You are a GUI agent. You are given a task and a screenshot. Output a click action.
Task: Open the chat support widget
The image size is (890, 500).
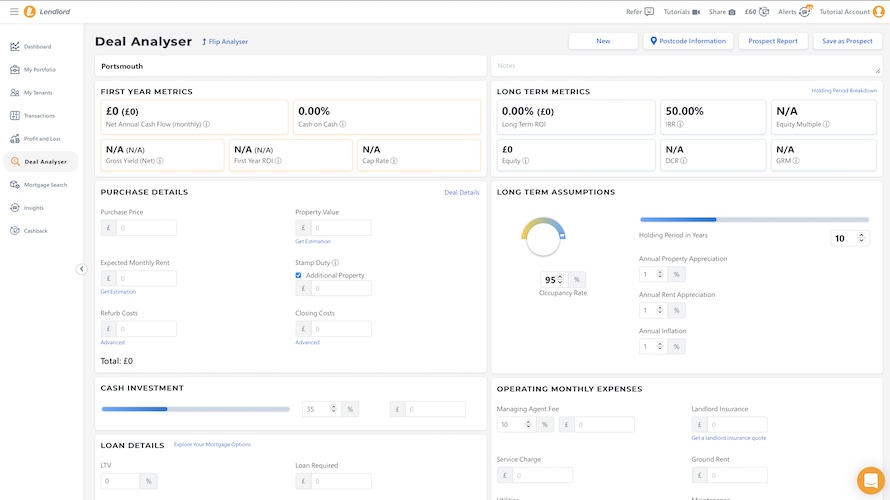[870, 481]
